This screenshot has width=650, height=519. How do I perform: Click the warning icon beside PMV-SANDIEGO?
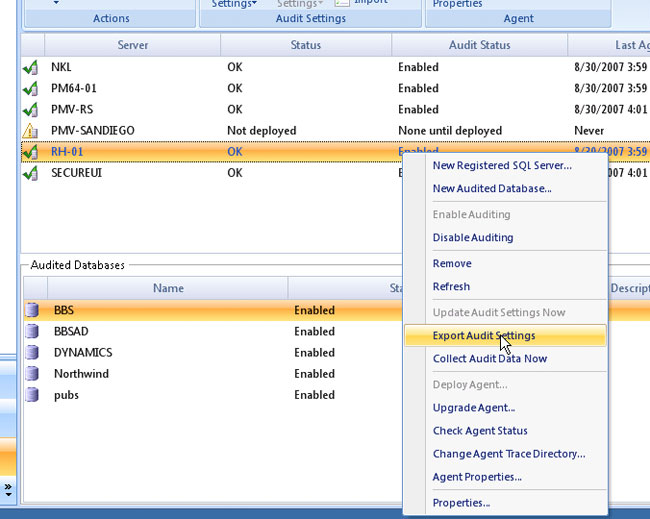click(30, 131)
